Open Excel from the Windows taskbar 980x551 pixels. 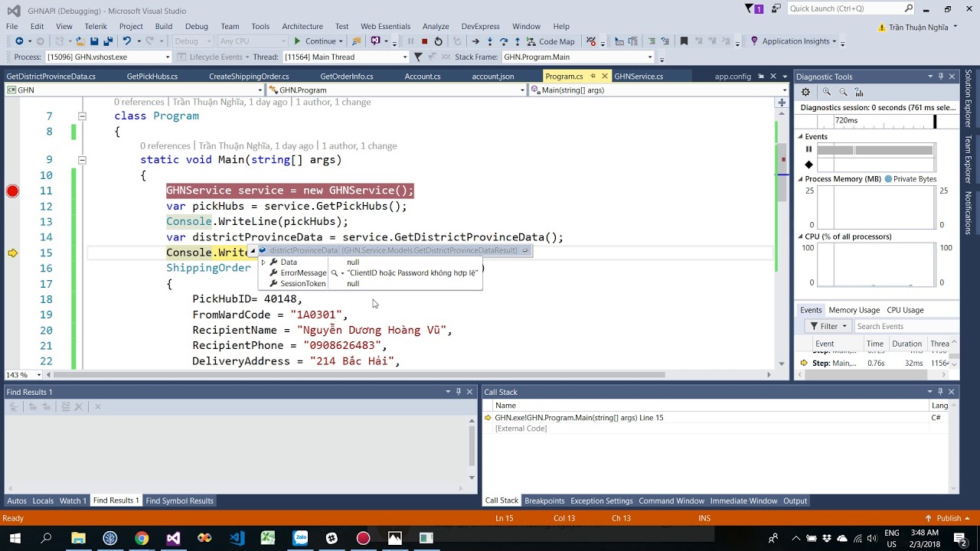point(267,538)
